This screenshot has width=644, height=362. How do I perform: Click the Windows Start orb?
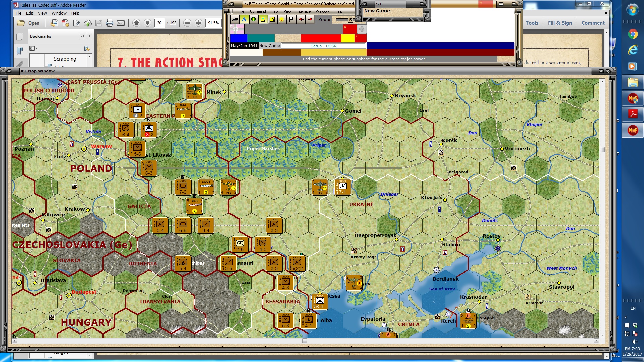point(633,9)
